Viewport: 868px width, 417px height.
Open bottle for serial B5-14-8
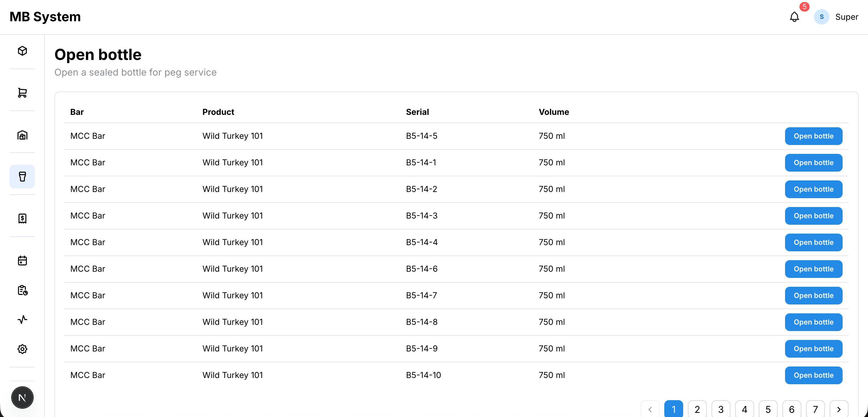tap(813, 322)
